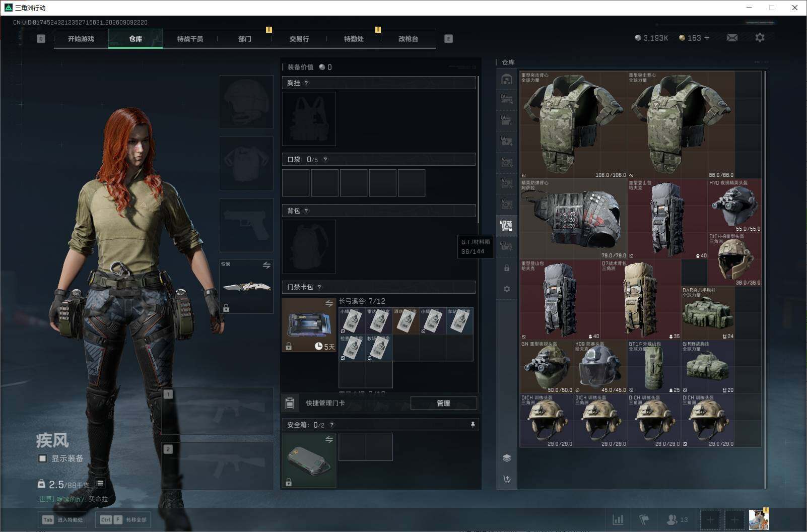Click help icon next to 口袋
This screenshot has height=532, width=807.
tap(325, 160)
